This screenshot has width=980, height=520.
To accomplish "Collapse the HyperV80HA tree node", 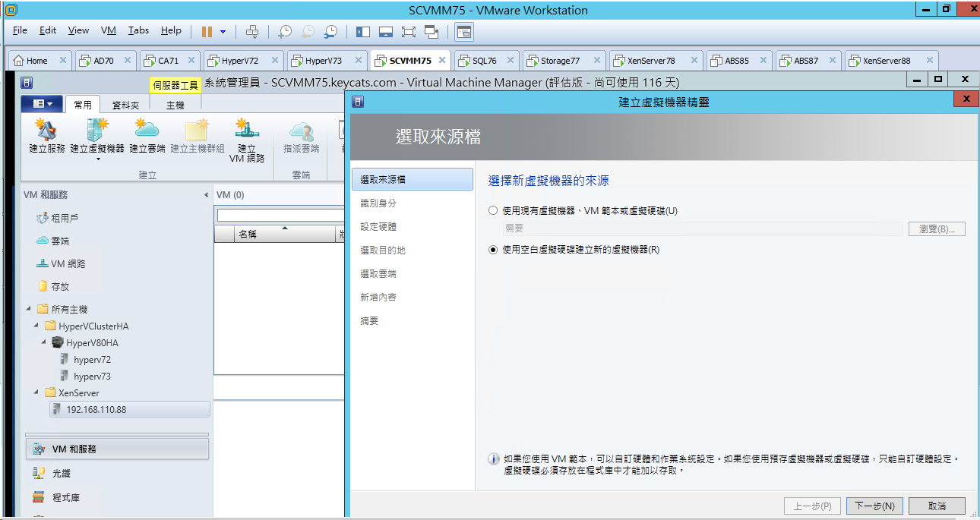I will pos(44,342).
